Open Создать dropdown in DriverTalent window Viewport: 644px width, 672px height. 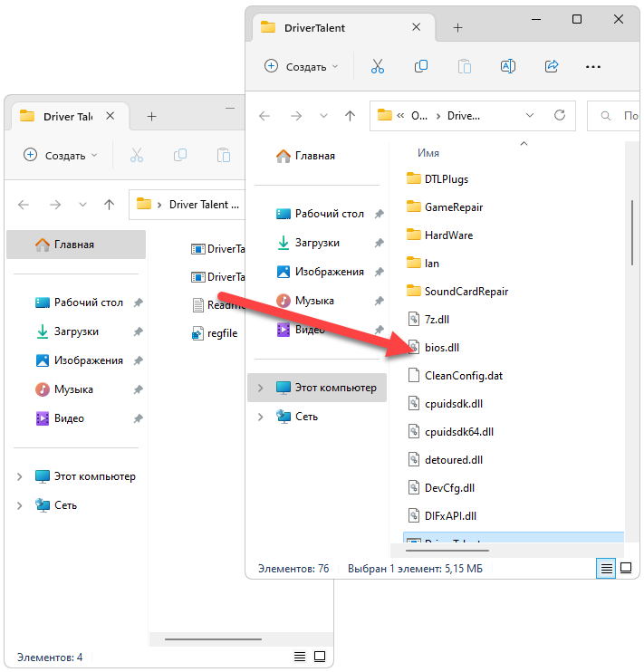tap(302, 66)
